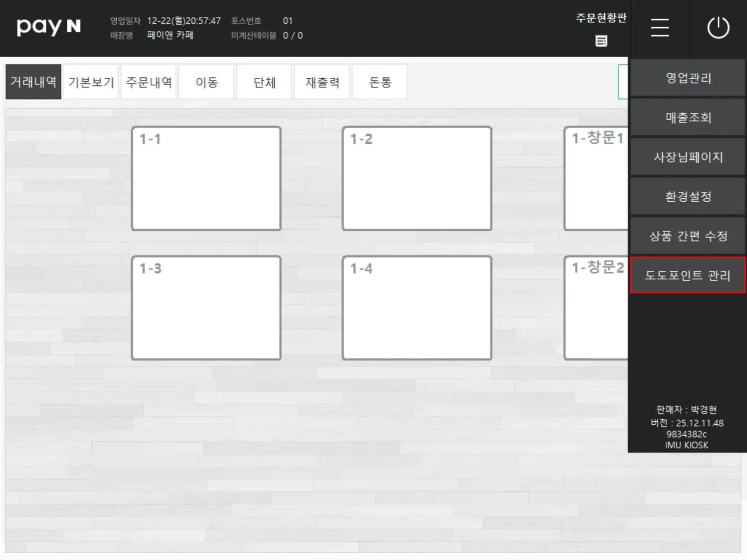Go to 환경설정 settings menu
747x560 pixels.
(688, 197)
